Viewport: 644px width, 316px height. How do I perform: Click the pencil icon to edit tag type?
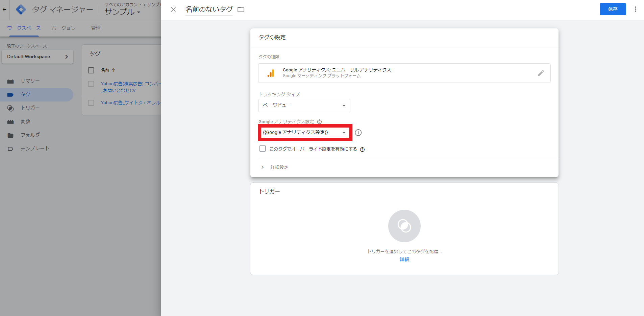point(541,73)
